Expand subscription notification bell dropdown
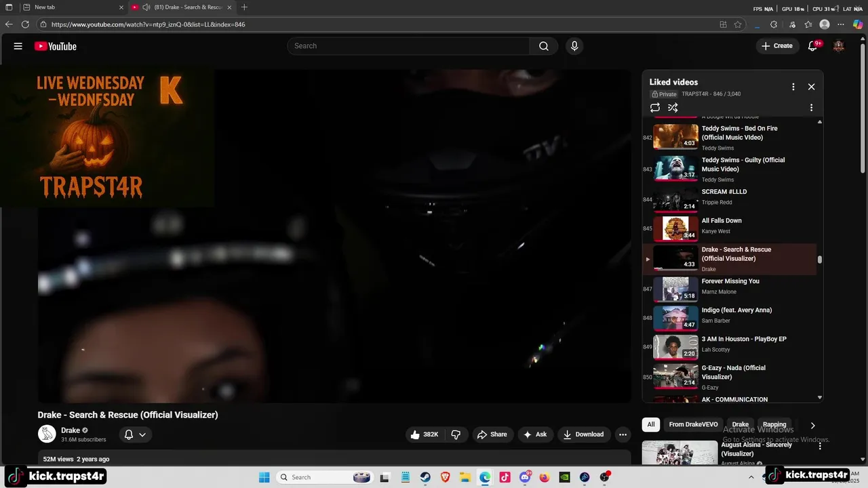Viewport: 868px width, 488px height. 136,434
